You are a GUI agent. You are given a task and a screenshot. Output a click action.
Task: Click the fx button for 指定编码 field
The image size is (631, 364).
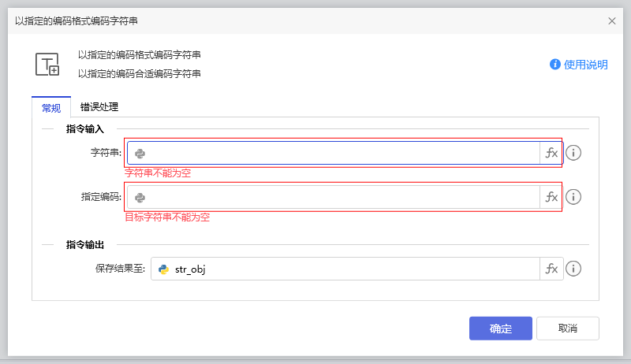tap(551, 197)
